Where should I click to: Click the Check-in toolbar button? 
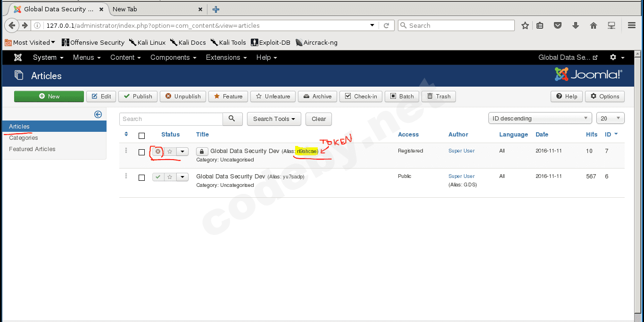(x=361, y=96)
